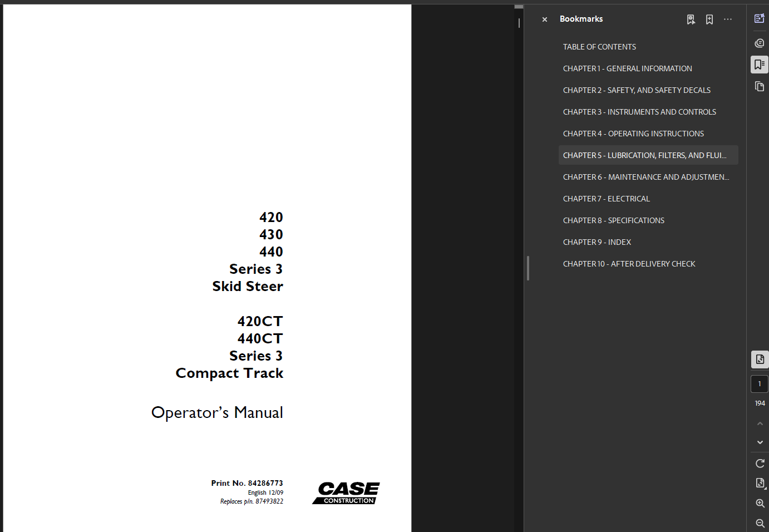Screen dimensions: 769x532
Task: Click the "Compact Track" heading on page
Action: pyautogui.click(x=229, y=373)
